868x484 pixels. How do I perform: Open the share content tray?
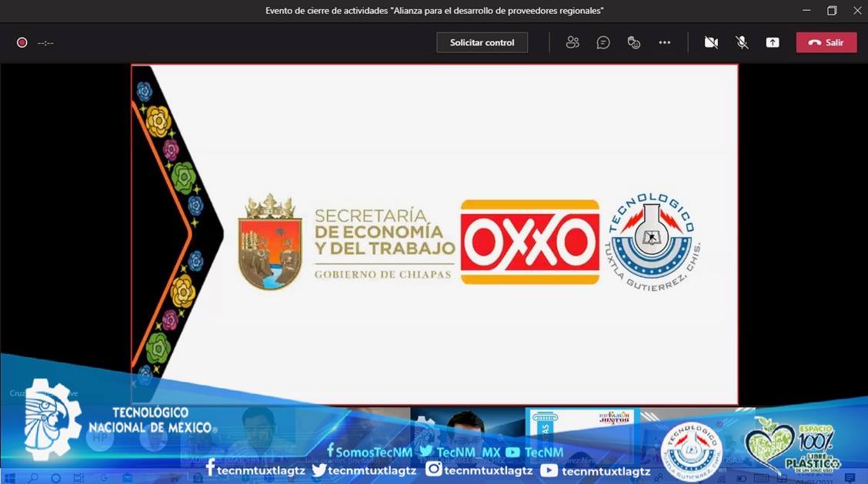pyautogui.click(x=773, y=42)
